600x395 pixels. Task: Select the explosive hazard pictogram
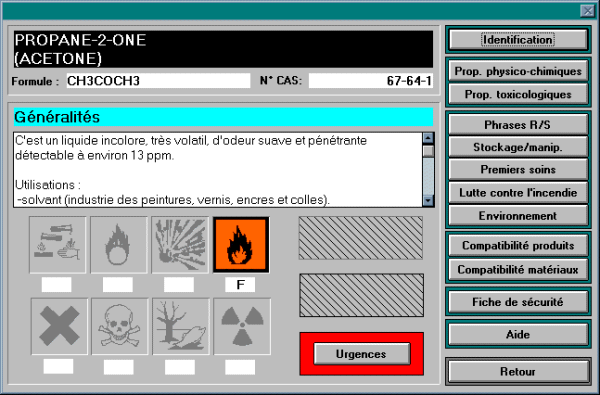coord(180,245)
